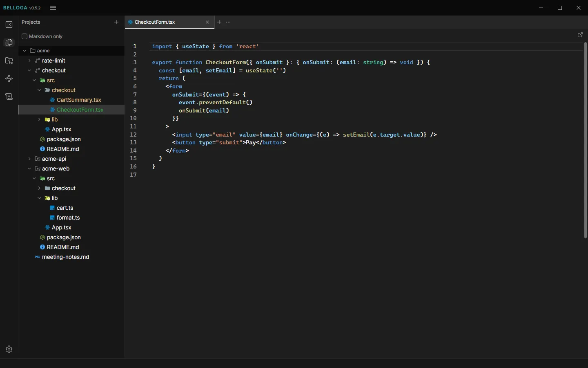Collapse the src folder inside the checkout branch
The height and width of the screenshot is (368, 588).
pos(34,80)
